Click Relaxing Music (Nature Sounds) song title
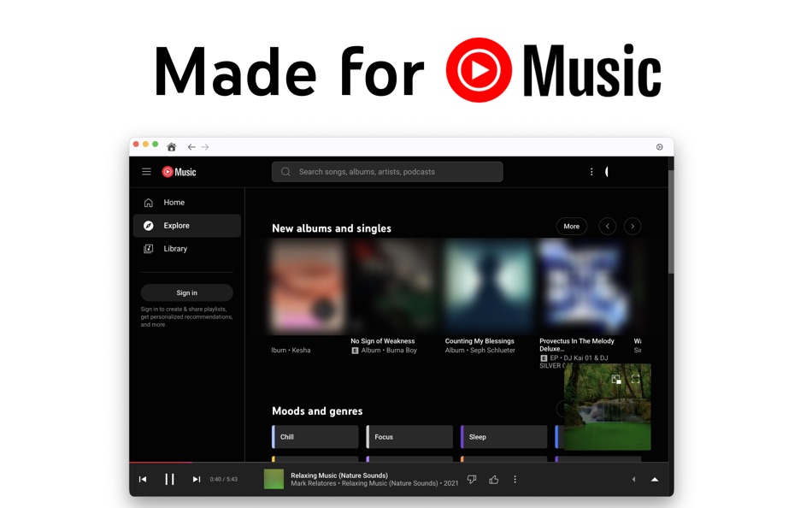This screenshot has width=812, height=508. 339,476
